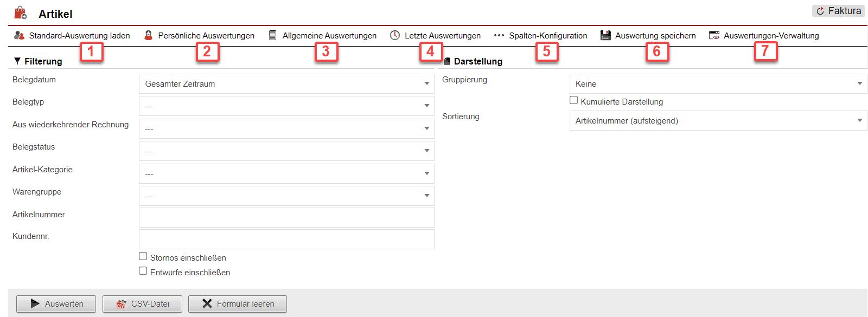The image size is (868, 317).
Task: Click the Formular leeren button
Action: point(237,304)
